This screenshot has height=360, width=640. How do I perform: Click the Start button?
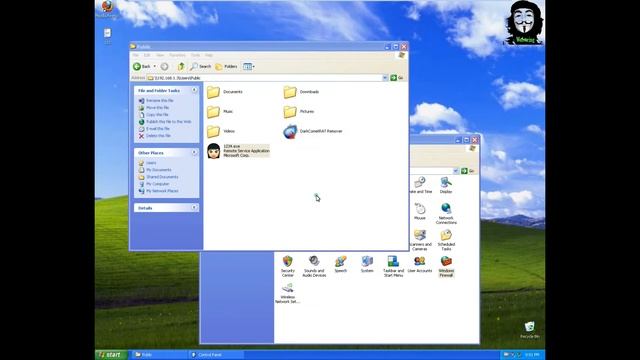coord(111,355)
